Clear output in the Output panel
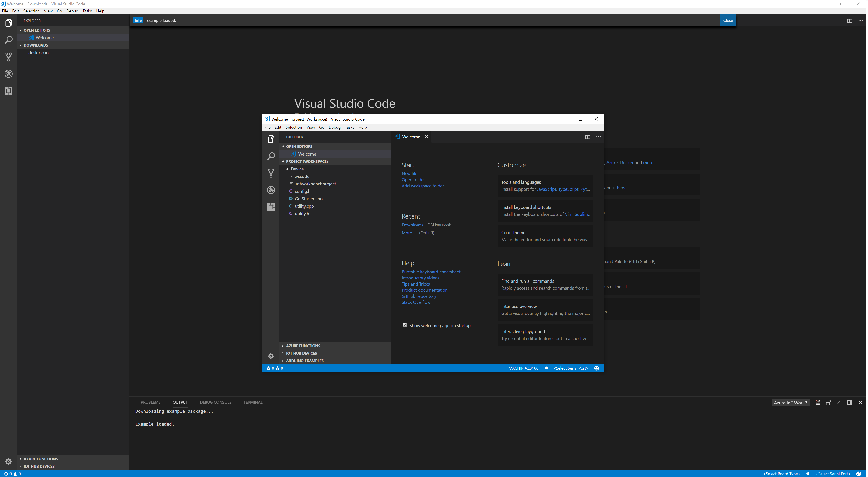Image resolution: width=868 pixels, height=477 pixels. click(x=818, y=403)
